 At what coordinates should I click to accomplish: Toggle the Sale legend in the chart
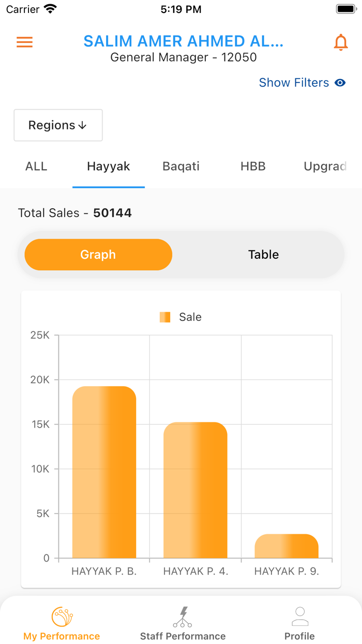[180, 317]
